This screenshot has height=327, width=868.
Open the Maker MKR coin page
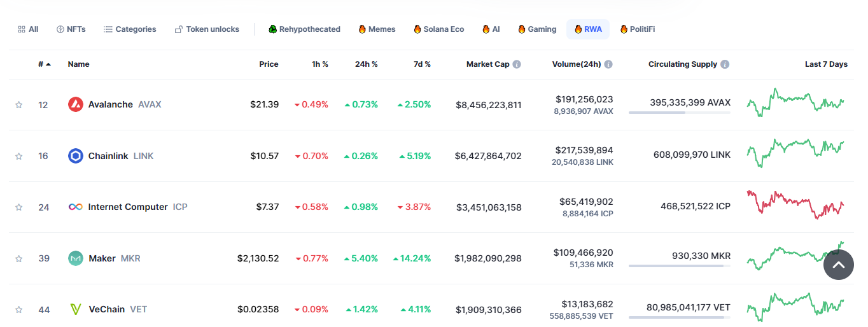point(115,258)
